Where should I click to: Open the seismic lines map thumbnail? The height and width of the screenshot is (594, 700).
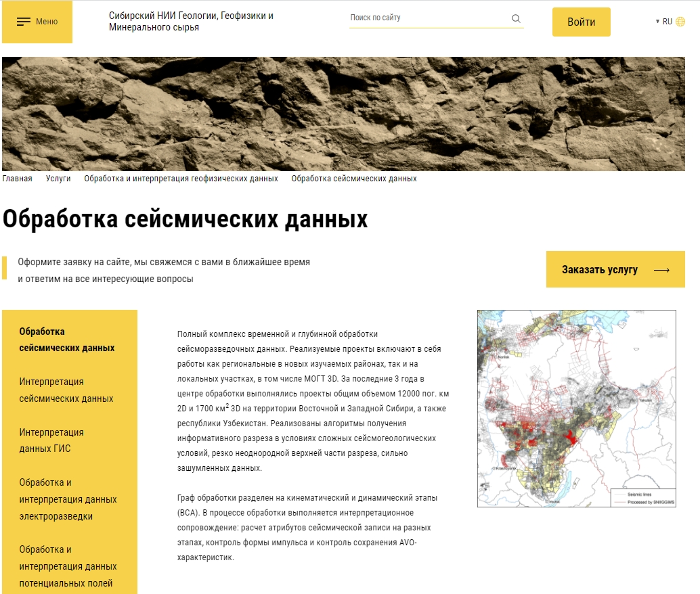click(x=576, y=409)
